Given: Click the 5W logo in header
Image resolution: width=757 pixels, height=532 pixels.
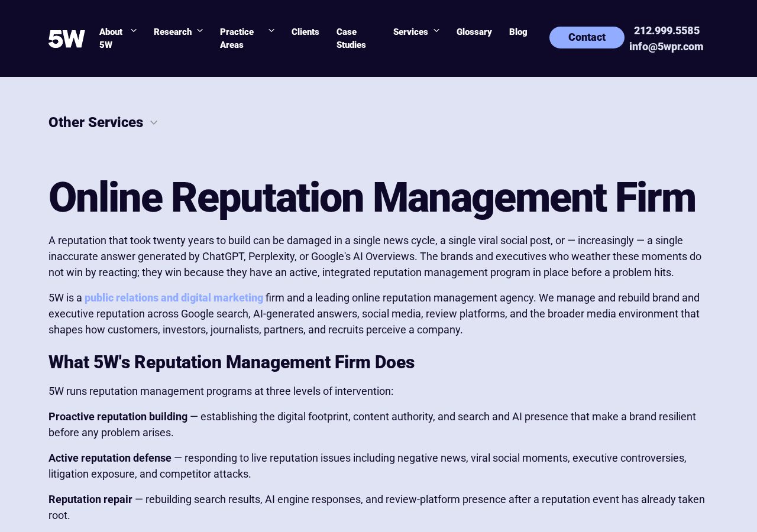Looking at the screenshot, I should pyautogui.click(x=67, y=38).
